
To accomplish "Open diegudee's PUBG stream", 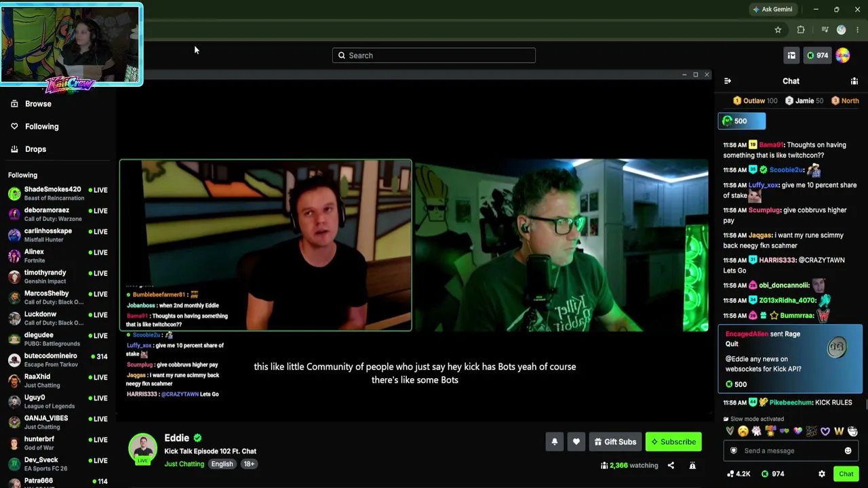I will 58,339.
